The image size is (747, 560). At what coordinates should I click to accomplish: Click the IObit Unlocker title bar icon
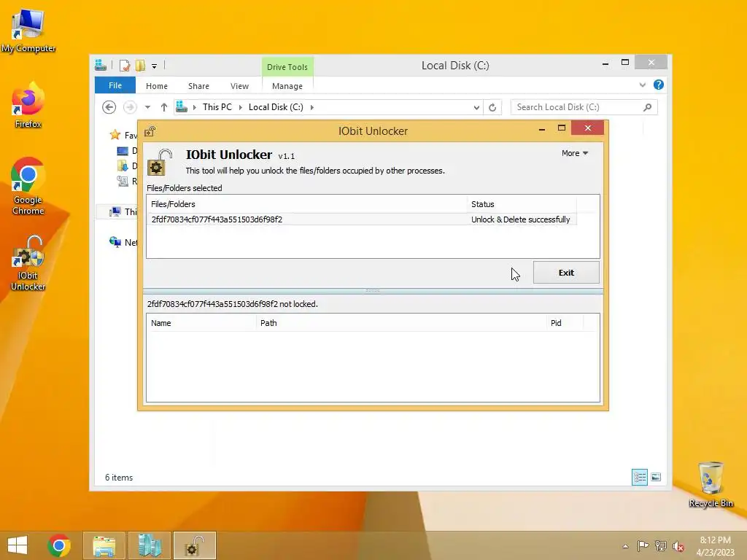coord(150,131)
